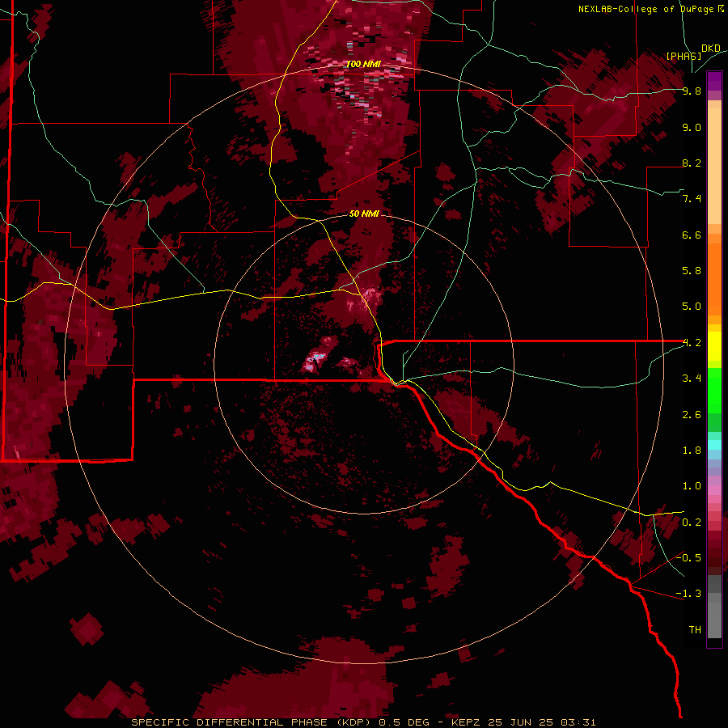Select the 2.6 scale value

pyautogui.click(x=692, y=415)
